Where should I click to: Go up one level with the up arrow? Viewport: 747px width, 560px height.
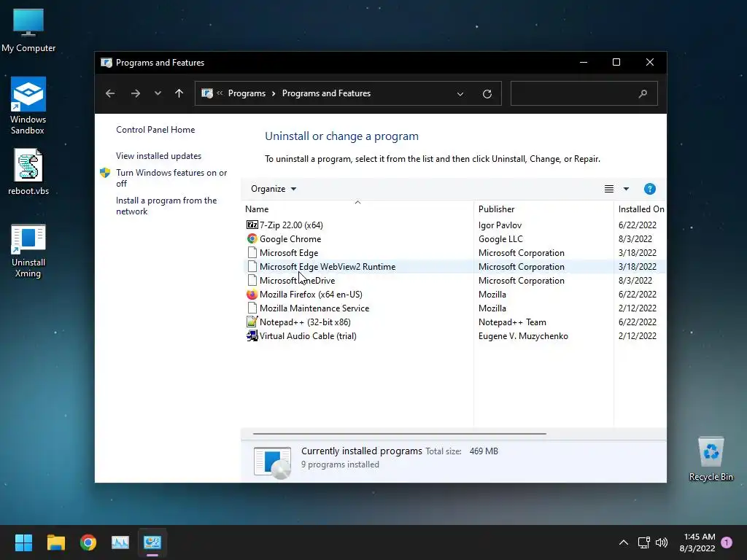tap(179, 93)
